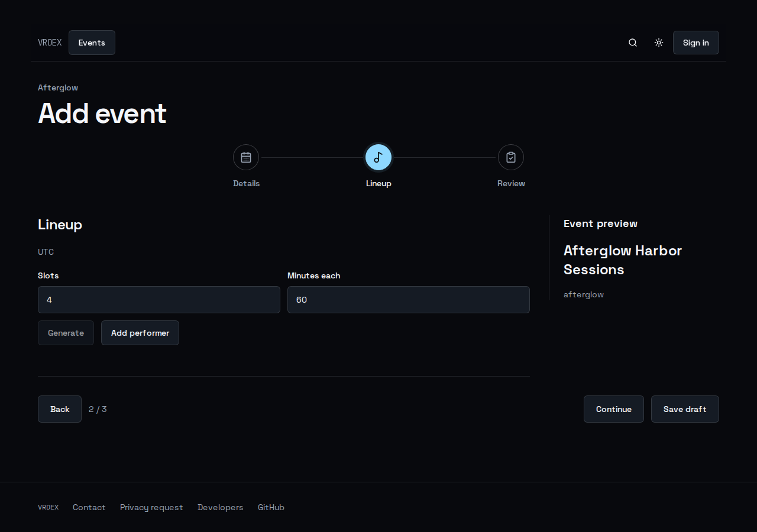Viewport: 757px width, 532px height.
Task: Open the Contact footer link
Action: [x=89, y=507]
